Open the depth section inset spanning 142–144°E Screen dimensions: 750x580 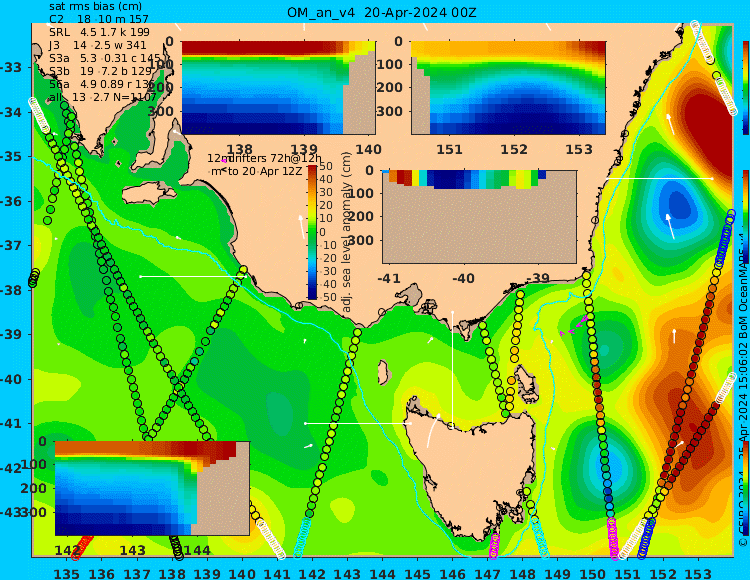(x=152, y=488)
